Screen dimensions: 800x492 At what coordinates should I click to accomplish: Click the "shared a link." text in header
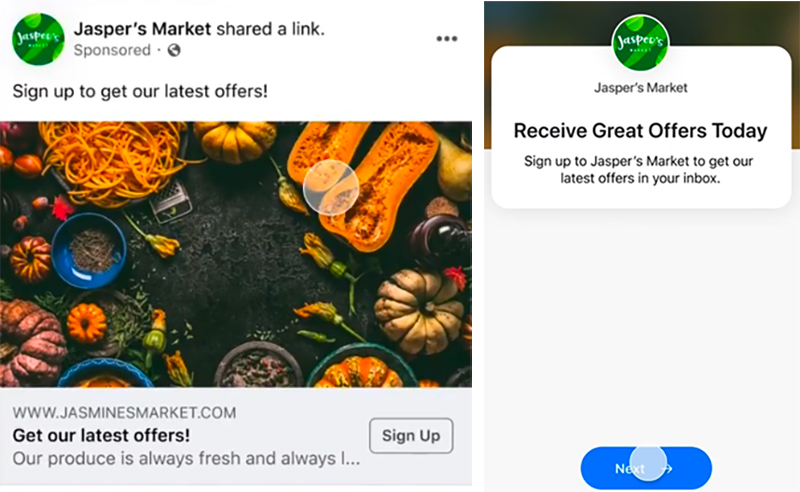click(x=270, y=29)
